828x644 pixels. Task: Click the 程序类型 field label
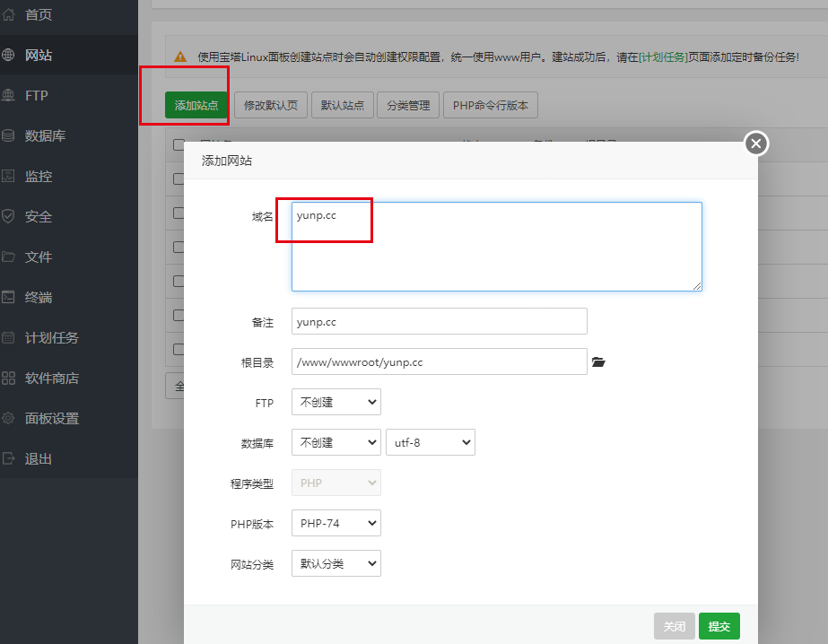252,484
